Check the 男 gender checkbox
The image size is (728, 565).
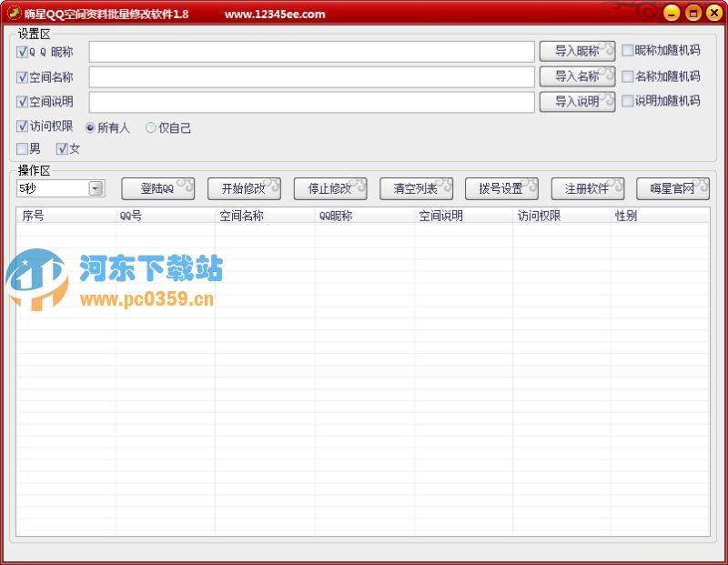[23, 148]
